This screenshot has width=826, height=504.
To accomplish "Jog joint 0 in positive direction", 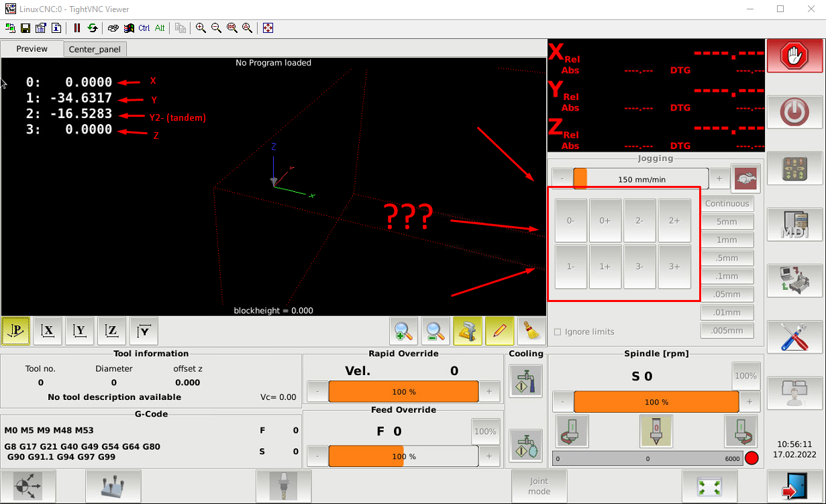I will (605, 220).
